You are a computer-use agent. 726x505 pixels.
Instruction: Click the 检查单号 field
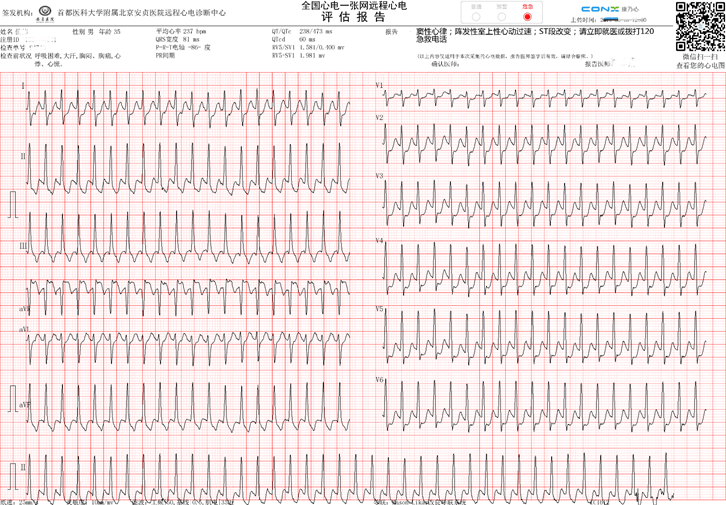(23, 48)
